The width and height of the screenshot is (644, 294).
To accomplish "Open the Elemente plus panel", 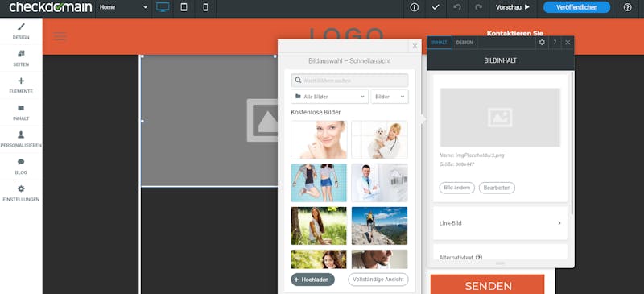I will tap(21, 85).
